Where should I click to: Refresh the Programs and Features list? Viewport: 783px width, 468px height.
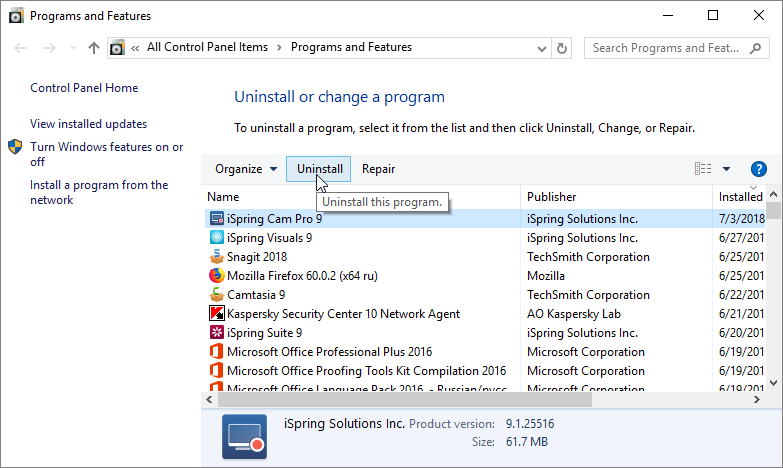(562, 48)
